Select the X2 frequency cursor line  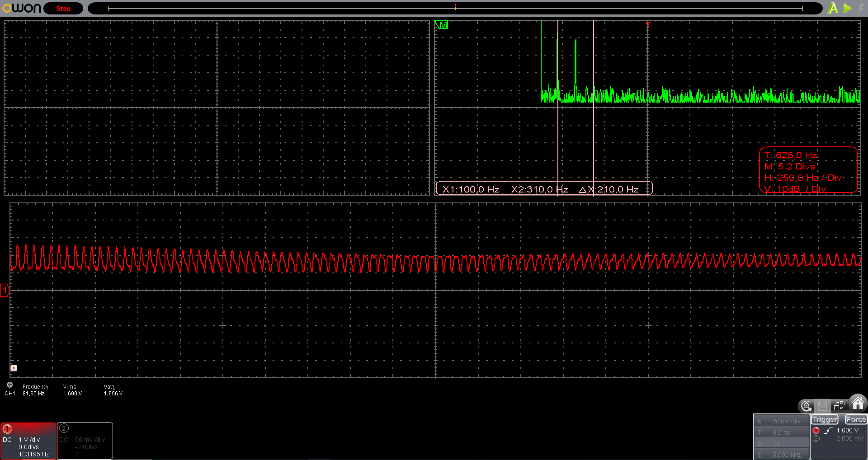point(594,108)
